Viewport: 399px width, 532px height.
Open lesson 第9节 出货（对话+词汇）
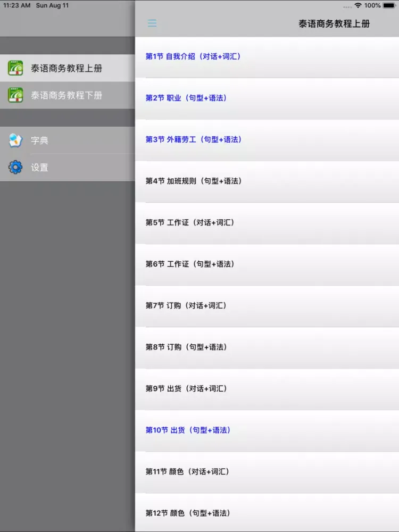coord(267,389)
